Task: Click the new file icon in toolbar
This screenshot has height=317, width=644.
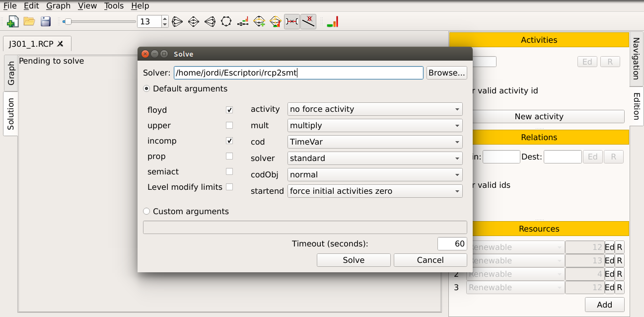Action: click(x=13, y=21)
